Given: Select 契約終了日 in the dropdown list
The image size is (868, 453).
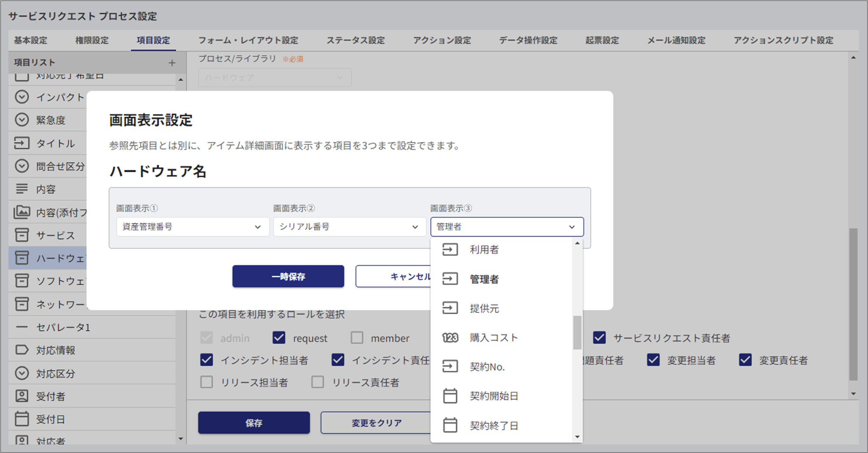Looking at the screenshot, I should tap(502, 426).
